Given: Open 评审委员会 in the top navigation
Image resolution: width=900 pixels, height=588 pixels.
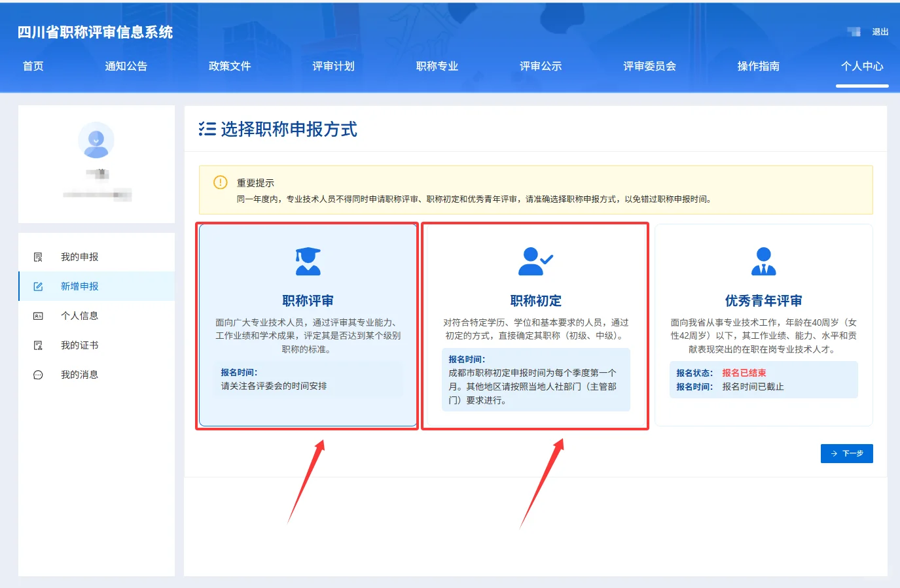Looking at the screenshot, I should tap(648, 66).
